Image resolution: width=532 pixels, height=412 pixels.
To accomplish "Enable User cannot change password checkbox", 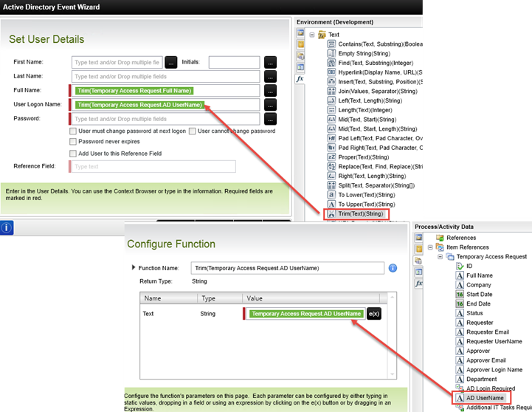I will click(192, 131).
